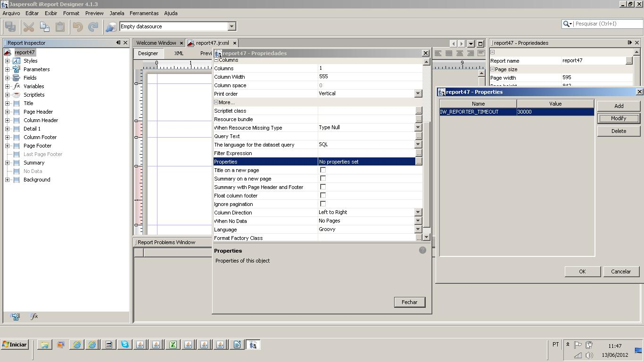The image size is (644, 362).
Task: Open the report datasources icon
Action: (111, 27)
